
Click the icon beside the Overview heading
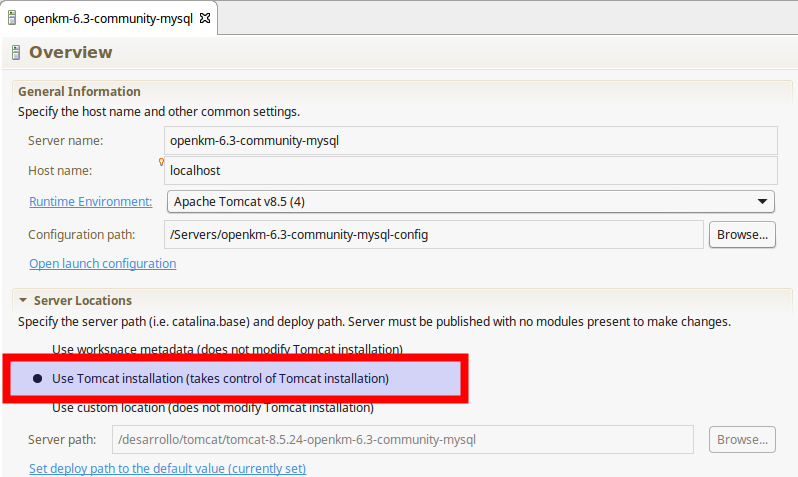coord(15,53)
